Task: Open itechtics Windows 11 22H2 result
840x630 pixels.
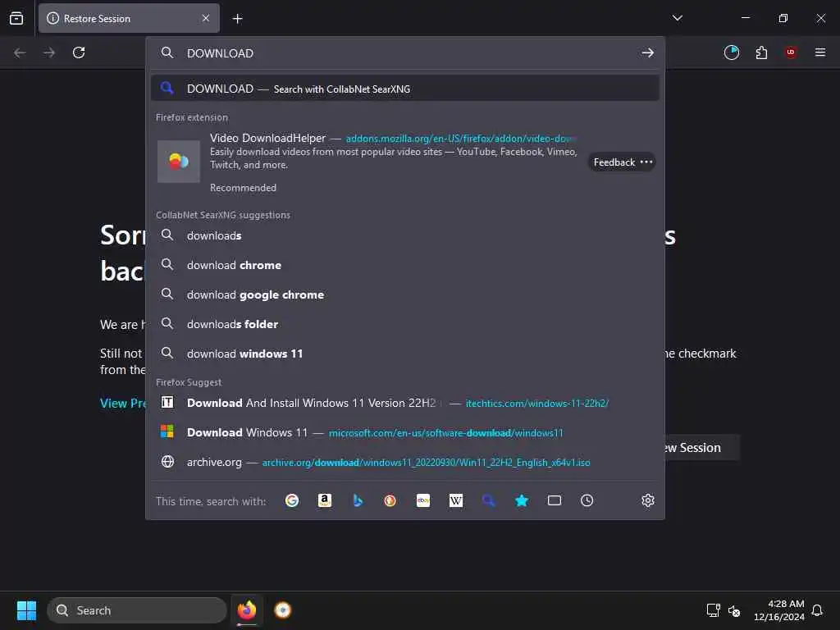Action: click(x=405, y=402)
